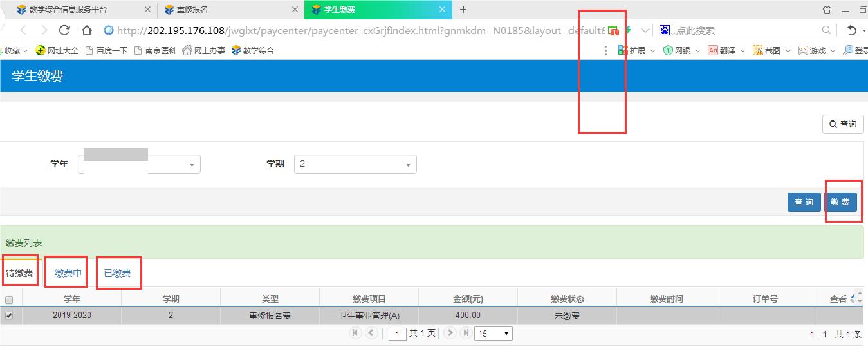Click the blue 缴费 button

[840, 202]
